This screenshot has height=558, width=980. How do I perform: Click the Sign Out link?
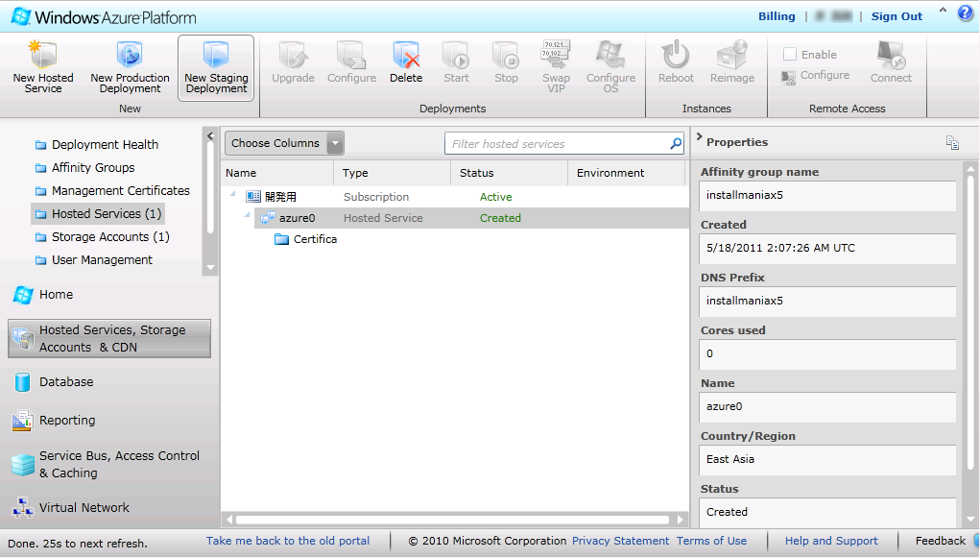pos(896,16)
